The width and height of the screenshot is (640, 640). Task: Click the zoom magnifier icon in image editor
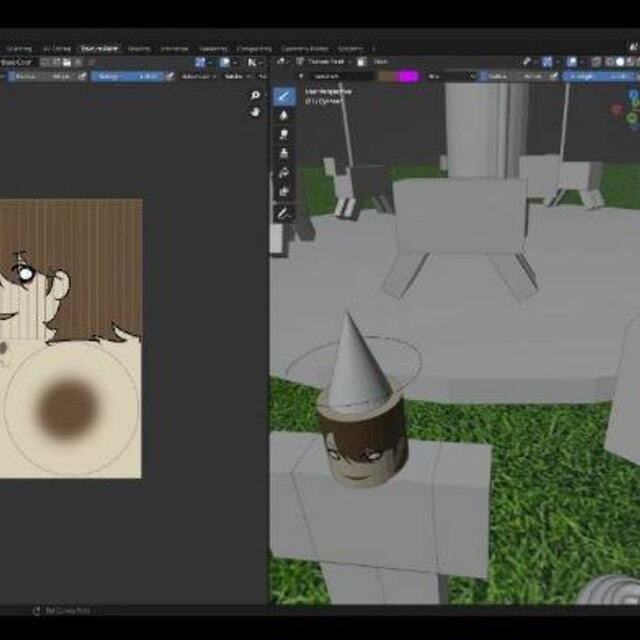tap(255, 96)
